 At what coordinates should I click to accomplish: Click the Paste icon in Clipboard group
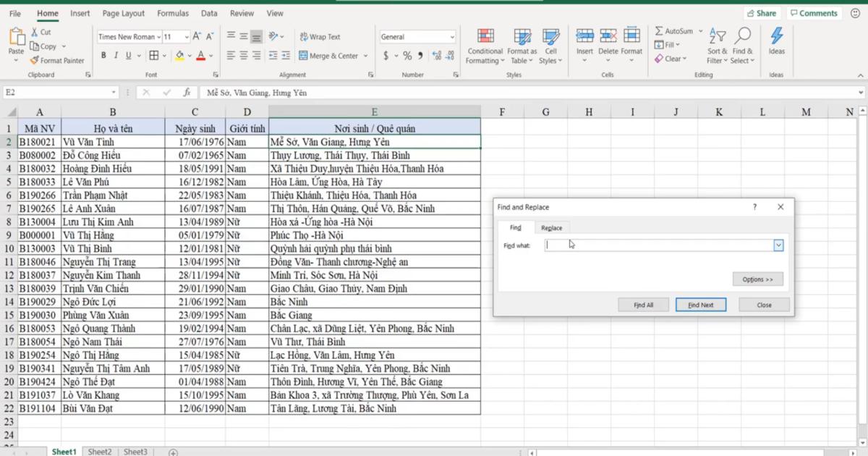(16, 38)
